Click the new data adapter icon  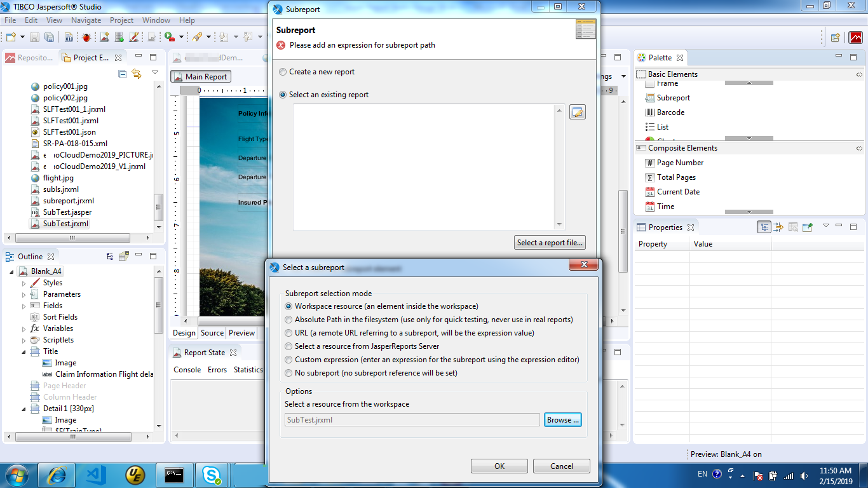119,37
